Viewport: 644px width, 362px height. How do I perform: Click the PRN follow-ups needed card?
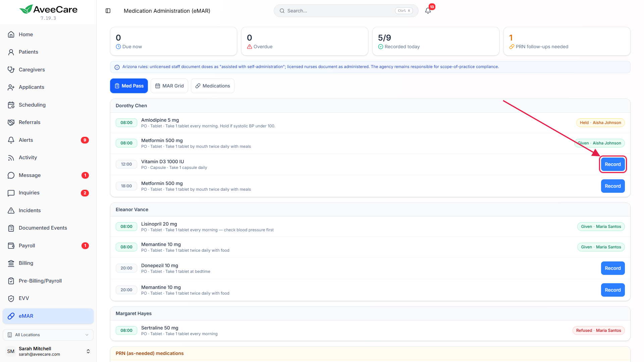[567, 41]
